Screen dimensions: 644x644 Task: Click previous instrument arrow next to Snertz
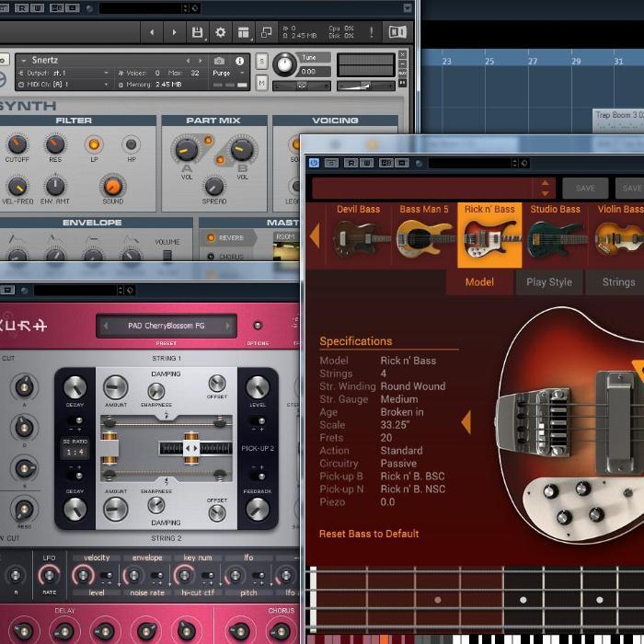coord(188,61)
